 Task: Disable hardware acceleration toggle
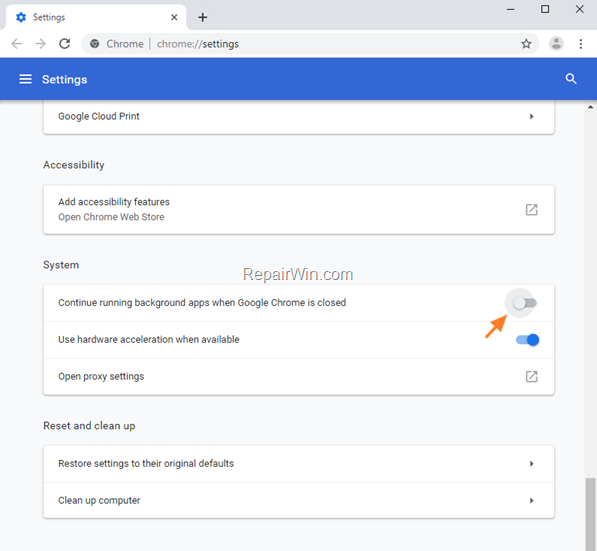point(527,340)
